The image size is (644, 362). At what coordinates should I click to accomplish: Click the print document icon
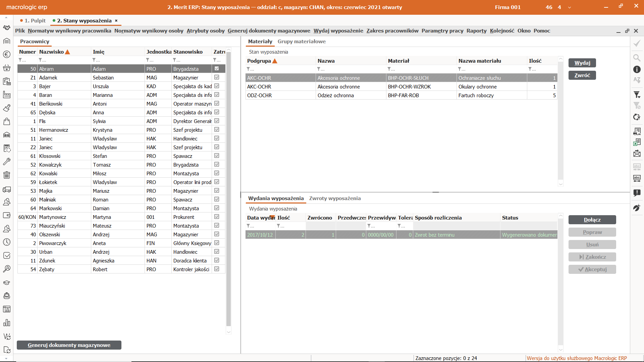click(x=637, y=131)
